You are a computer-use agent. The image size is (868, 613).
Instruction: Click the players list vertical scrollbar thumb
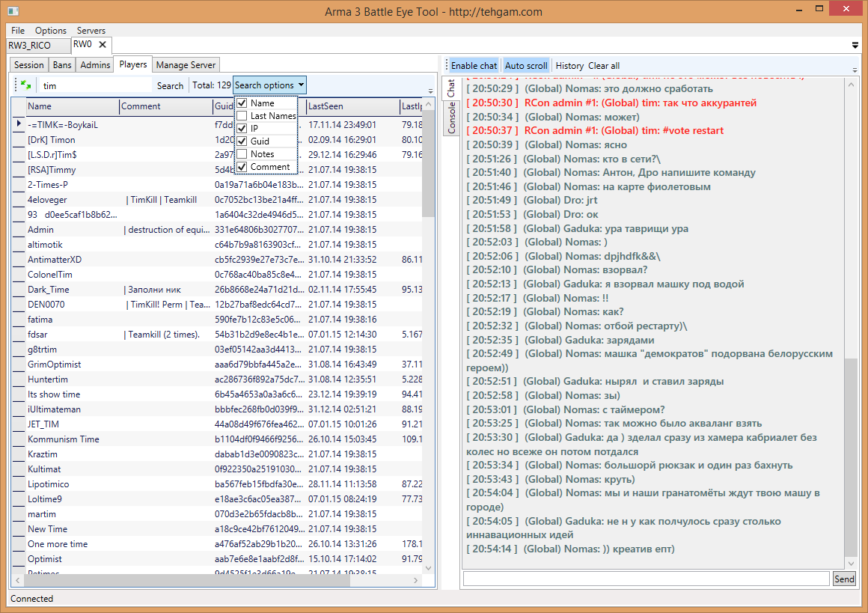point(428,163)
